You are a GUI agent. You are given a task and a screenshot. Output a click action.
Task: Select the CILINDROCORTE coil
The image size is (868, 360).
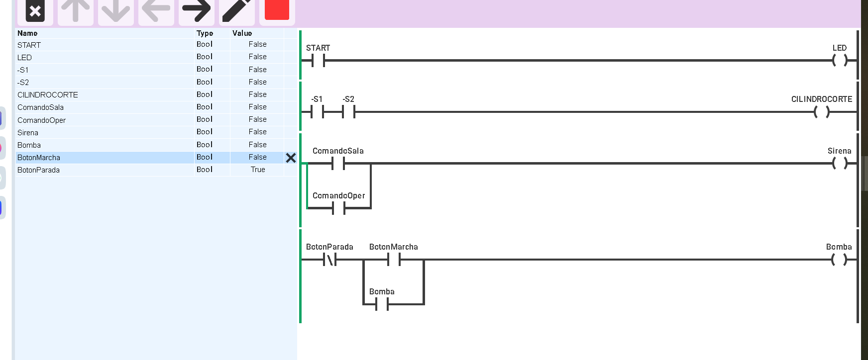click(822, 112)
